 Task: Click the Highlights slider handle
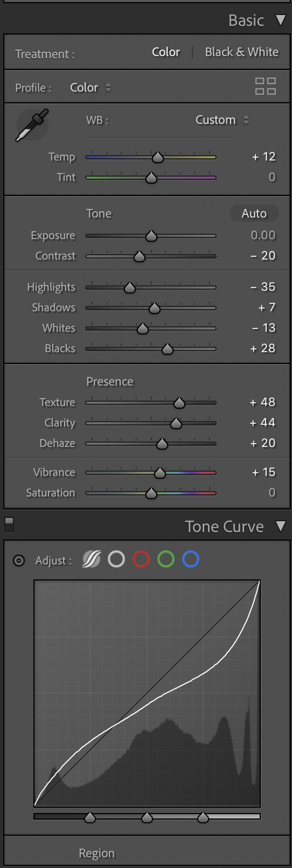coord(130,288)
